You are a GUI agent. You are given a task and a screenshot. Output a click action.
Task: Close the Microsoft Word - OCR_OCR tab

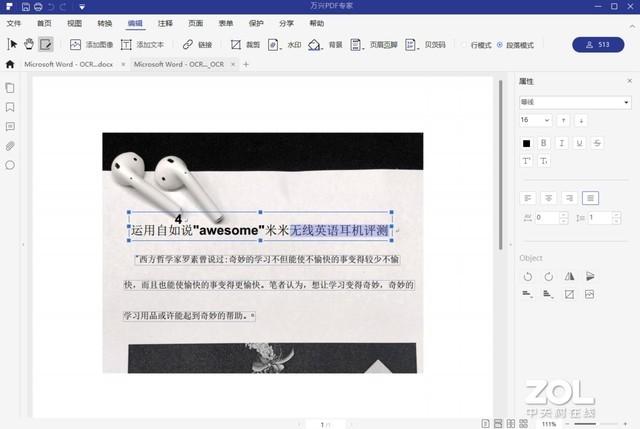[233, 64]
